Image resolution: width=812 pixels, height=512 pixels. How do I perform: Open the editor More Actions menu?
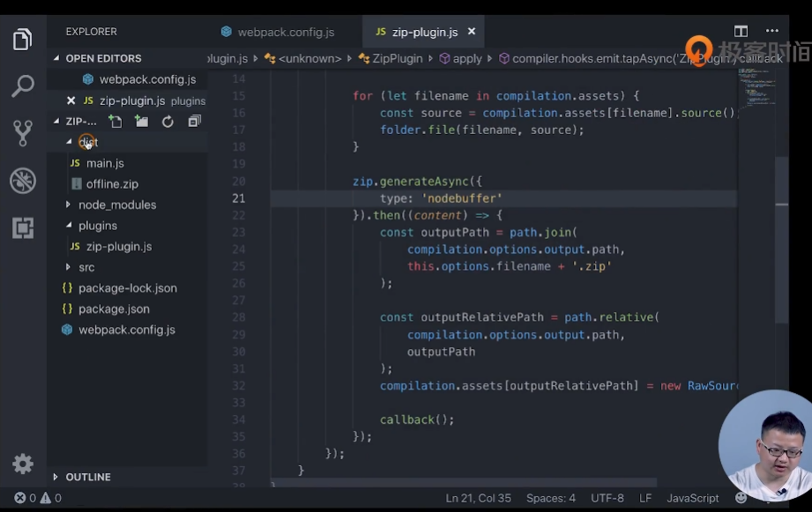(772, 31)
